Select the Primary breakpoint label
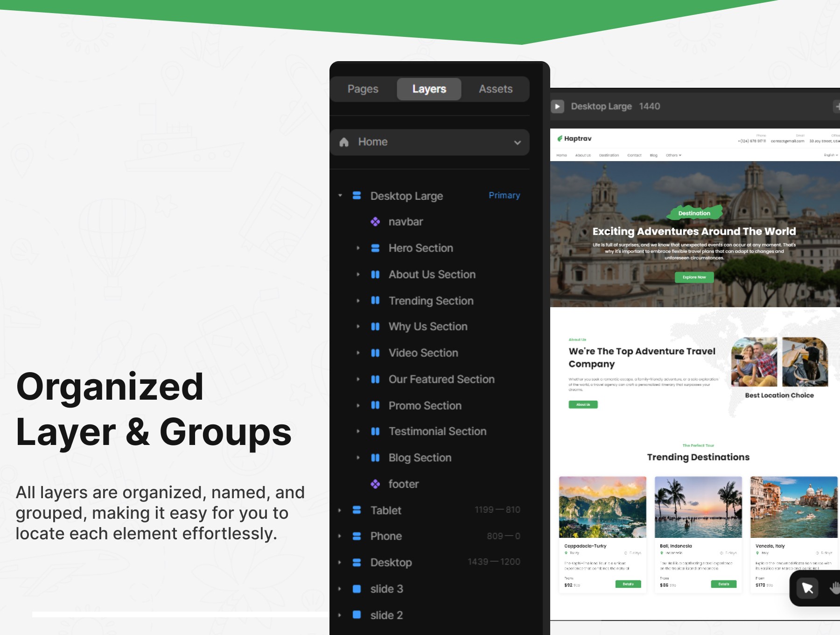840x635 pixels. [x=504, y=195]
